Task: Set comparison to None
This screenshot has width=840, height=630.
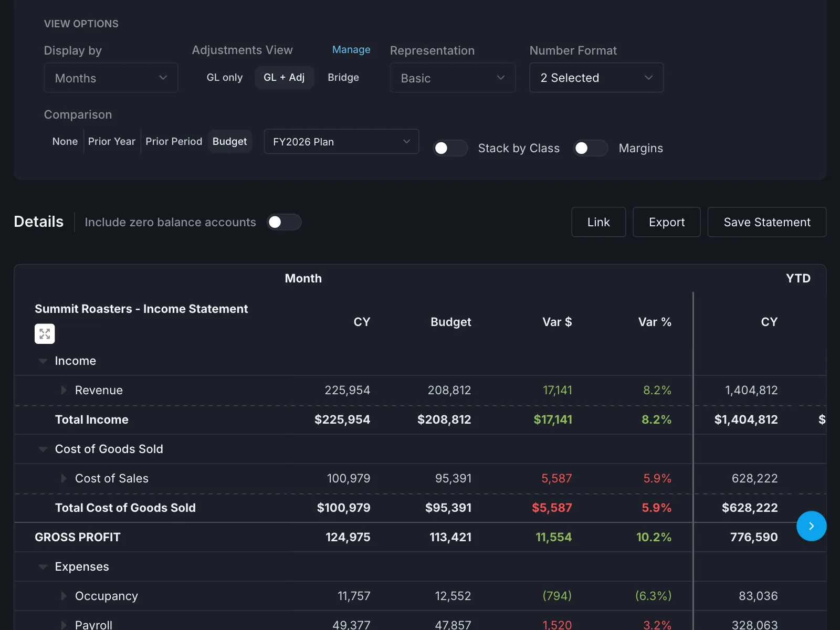Action: coord(65,142)
